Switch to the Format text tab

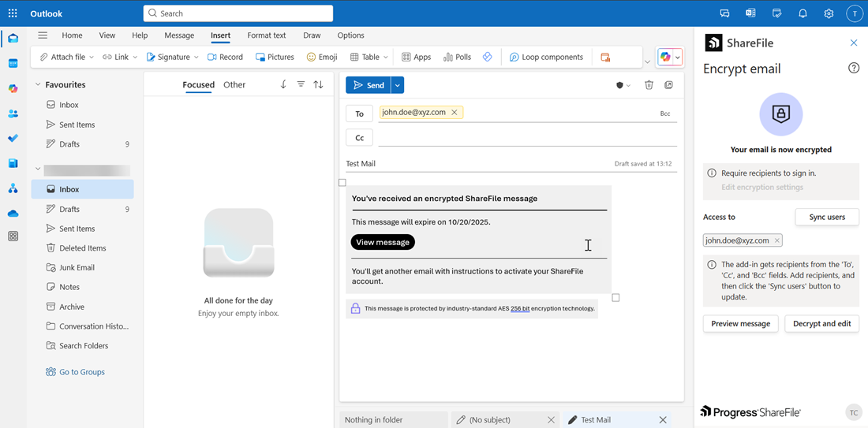tap(266, 35)
